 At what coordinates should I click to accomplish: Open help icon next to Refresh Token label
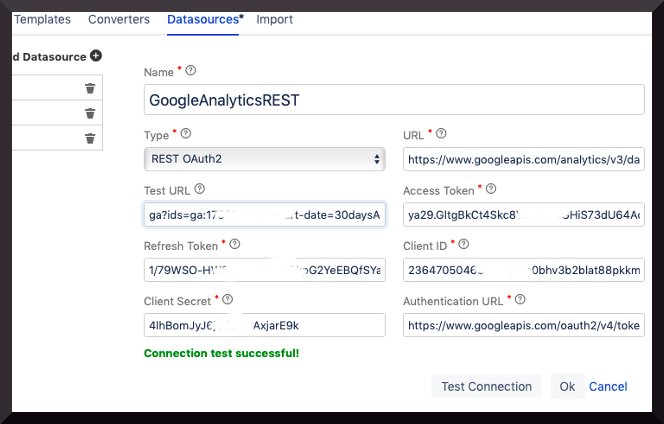[235, 244]
